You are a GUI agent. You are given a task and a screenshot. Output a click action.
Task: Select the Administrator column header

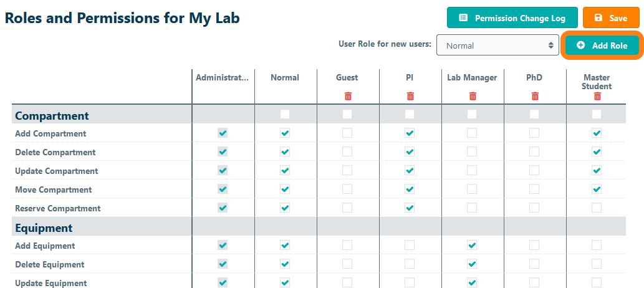(x=222, y=78)
